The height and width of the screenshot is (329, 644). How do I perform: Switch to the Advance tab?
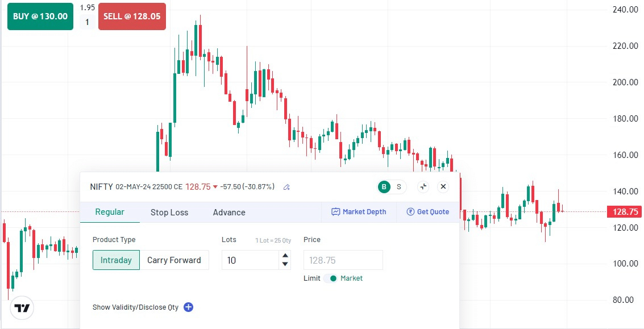tap(229, 213)
